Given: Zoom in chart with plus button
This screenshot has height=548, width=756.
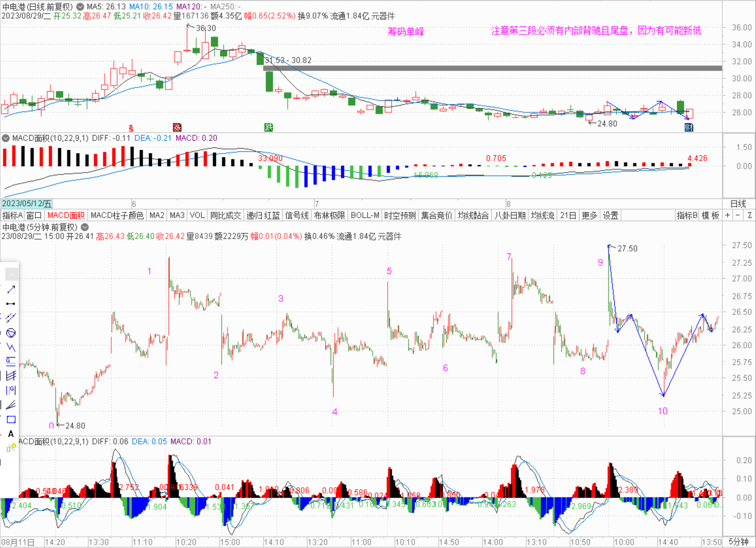Looking at the screenshot, I should 727,215.
